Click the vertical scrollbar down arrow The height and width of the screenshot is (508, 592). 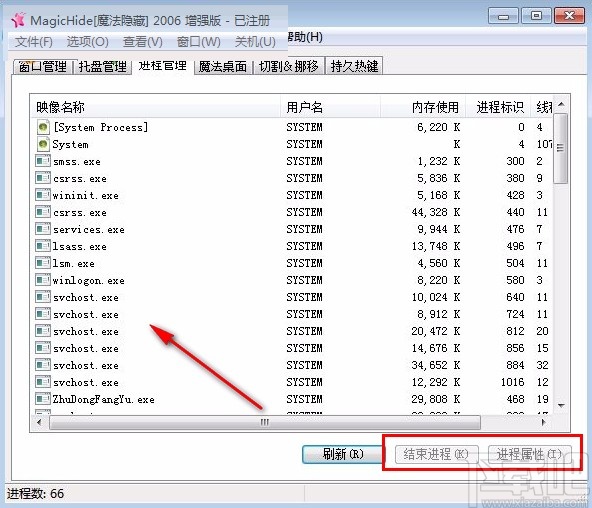click(561, 406)
